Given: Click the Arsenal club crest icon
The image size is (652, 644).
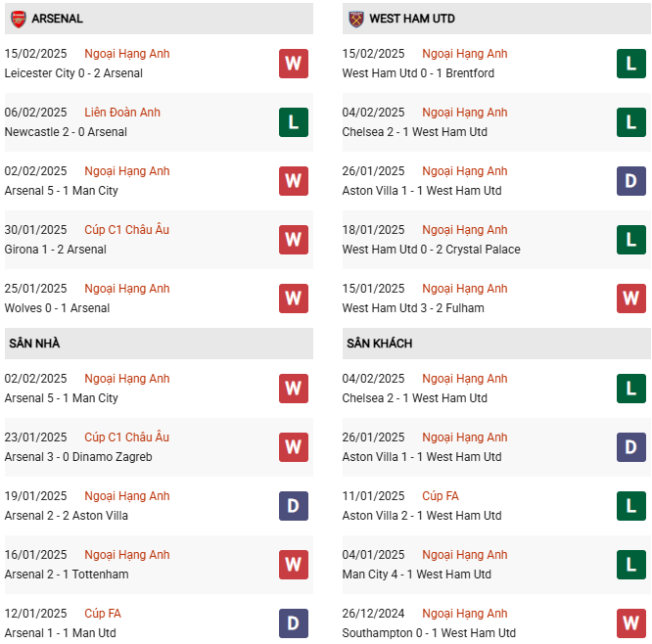Looking at the screenshot, I should pos(19,19).
